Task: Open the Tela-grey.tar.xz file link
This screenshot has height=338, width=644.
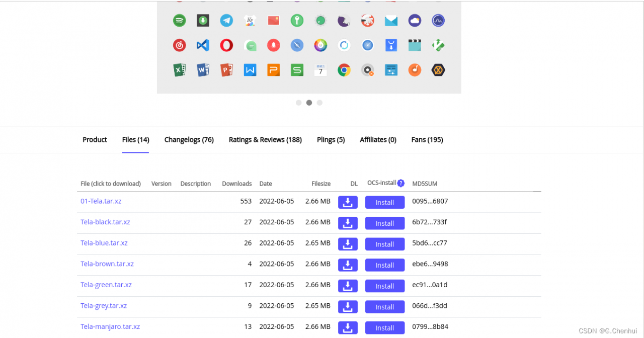Action: tap(104, 305)
